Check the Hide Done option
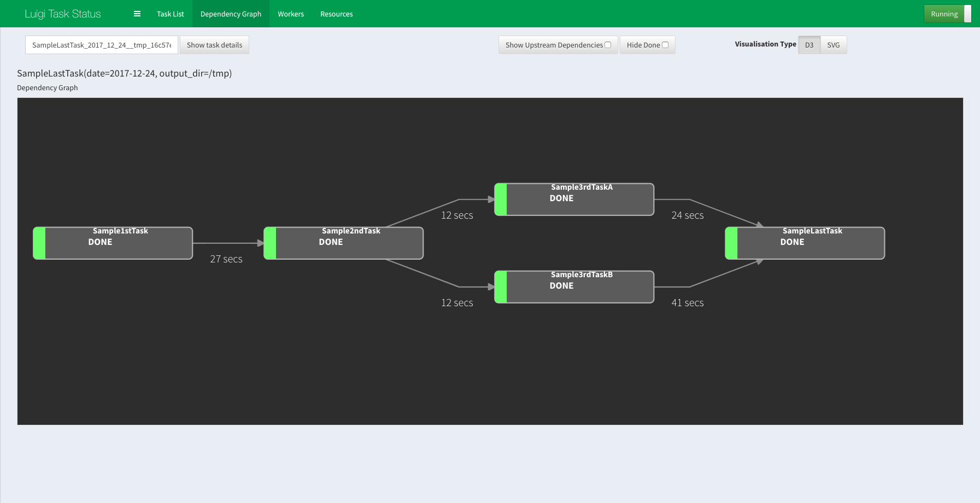The width and height of the screenshot is (980, 503). point(665,44)
